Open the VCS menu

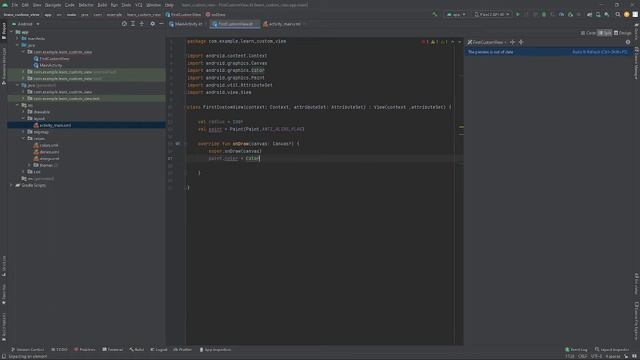coord(139,5)
